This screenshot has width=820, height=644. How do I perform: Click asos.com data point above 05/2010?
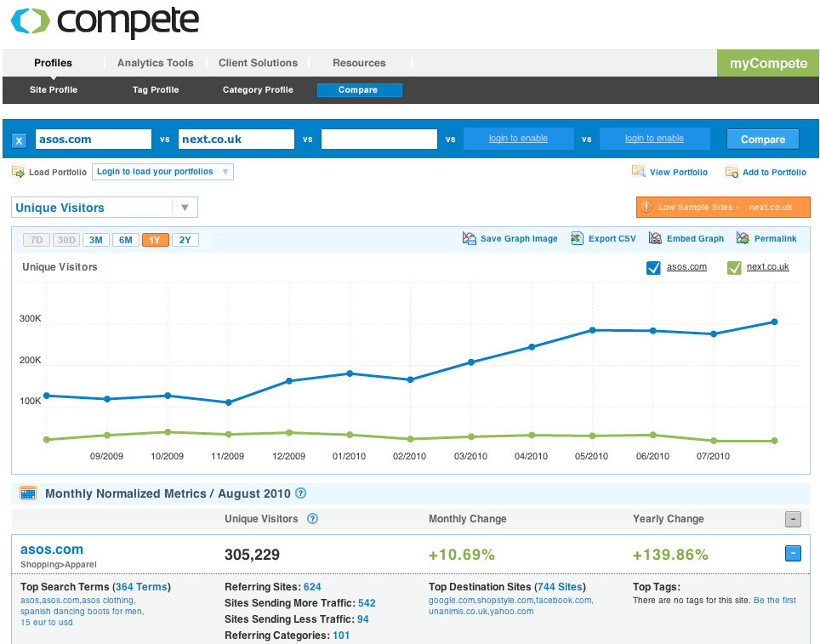click(x=593, y=330)
